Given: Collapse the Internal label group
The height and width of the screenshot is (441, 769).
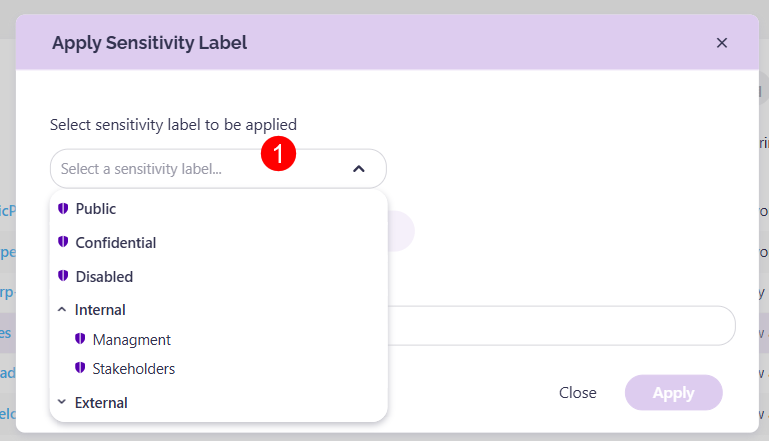Looking at the screenshot, I should point(62,310).
